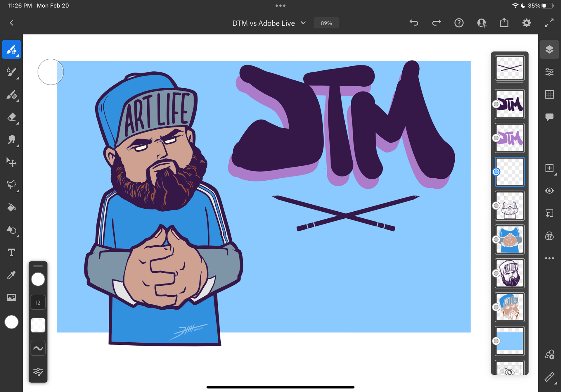Toggle radio dot on purple DTM layer
This screenshot has height=392, width=561.
coord(496,138)
